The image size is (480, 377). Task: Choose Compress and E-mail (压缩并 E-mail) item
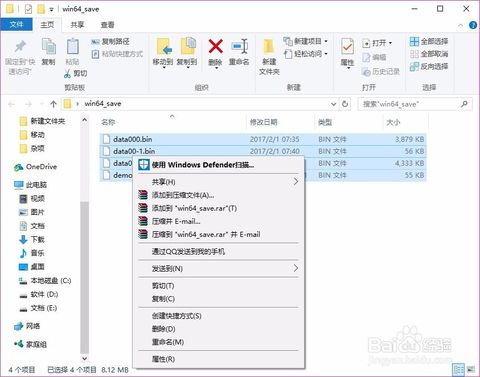(219, 221)
